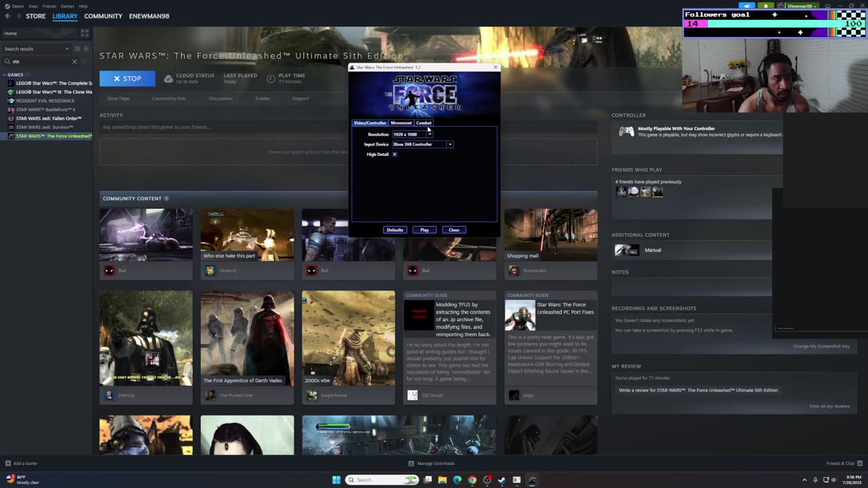Open the Force Unleashed PC Port Fixes guide
868x488 pixels.
[551, 337]
